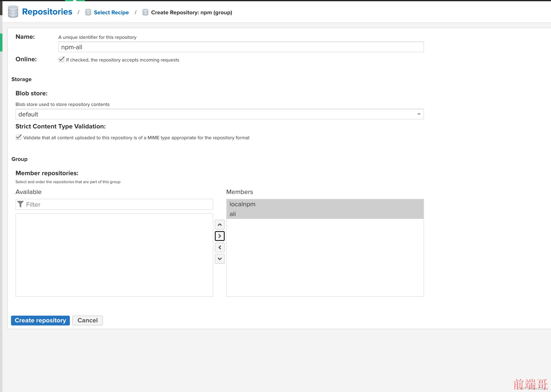Select localnpm in Members list
This screenshot has height=392, width=551.
coord(325,204)
